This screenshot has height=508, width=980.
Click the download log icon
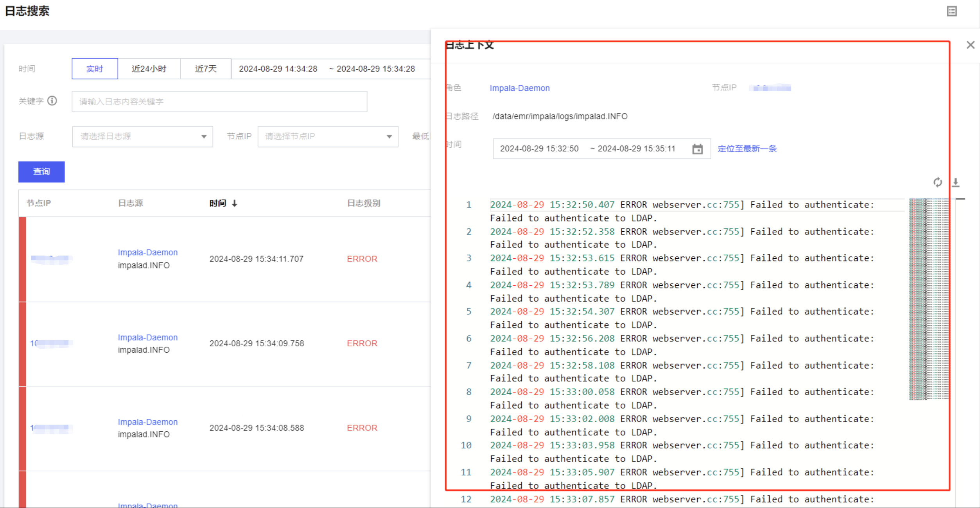tap(955, 182)
